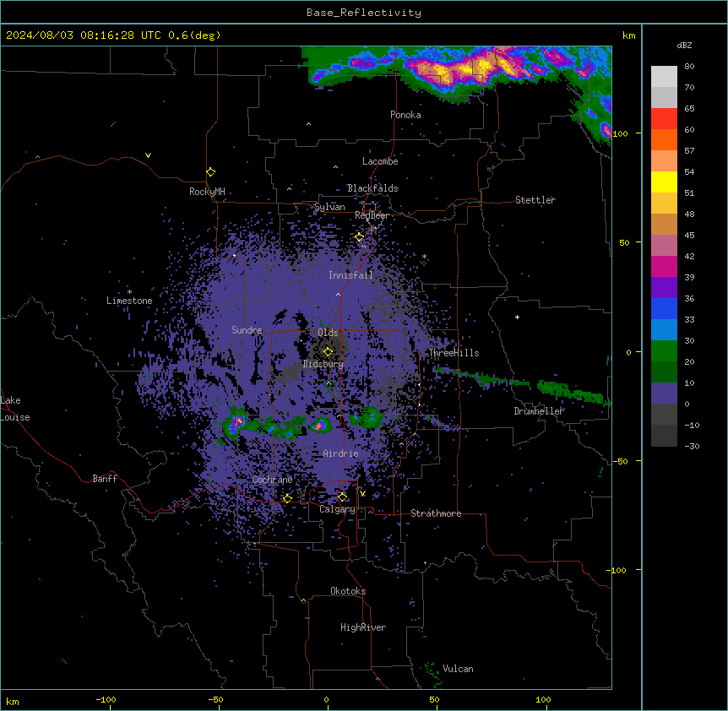The image size is (728, 711).
Task: Select the yellow diamond marker above Calgary label
Action: click(342, 497)
